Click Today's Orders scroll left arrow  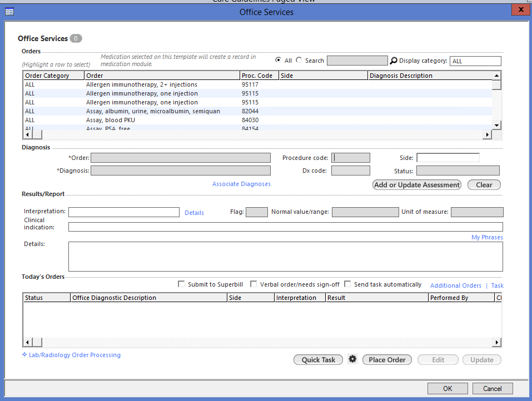[x=27, y=342]
